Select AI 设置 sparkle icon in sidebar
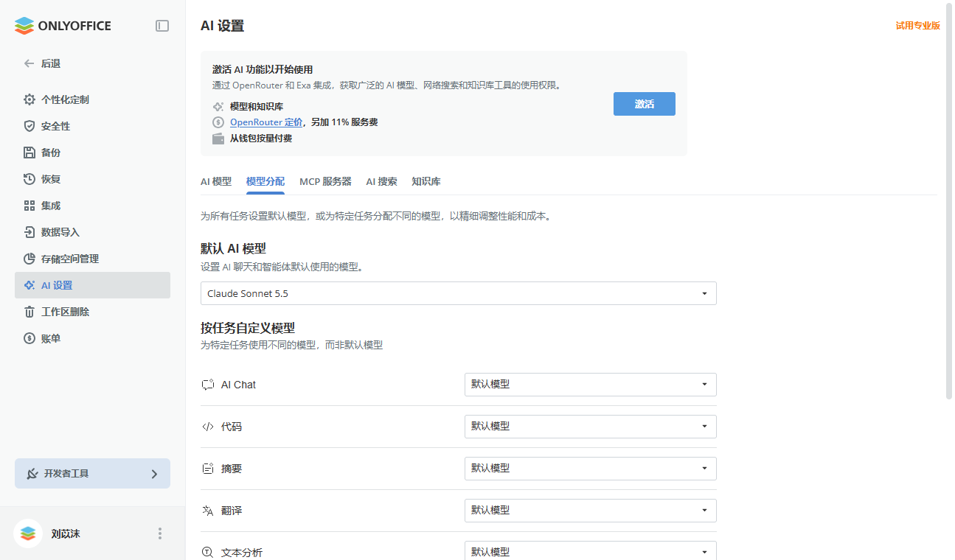955x560 pixels. pos(29,285)
